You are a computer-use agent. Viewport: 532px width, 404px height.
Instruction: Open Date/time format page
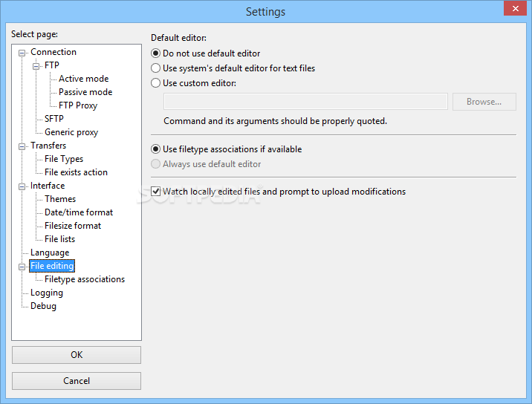(79, 212)
